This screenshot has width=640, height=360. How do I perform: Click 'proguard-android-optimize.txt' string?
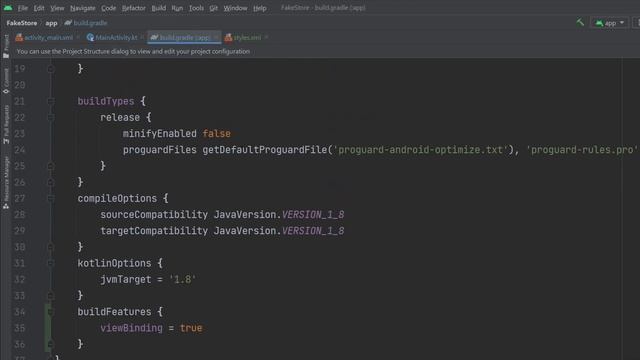coord(421,150)
